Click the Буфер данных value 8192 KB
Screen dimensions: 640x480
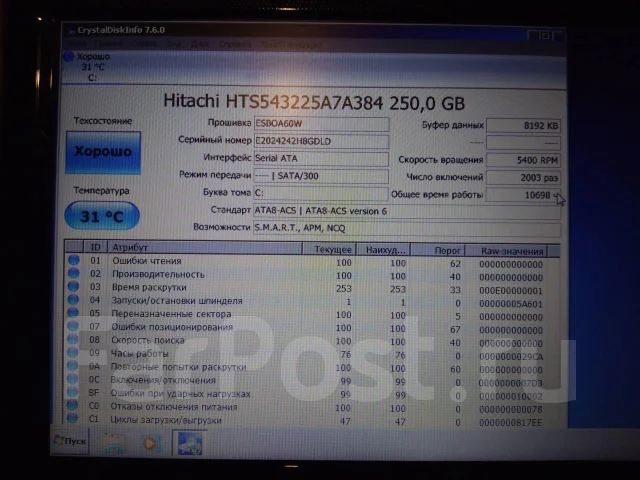523,126
